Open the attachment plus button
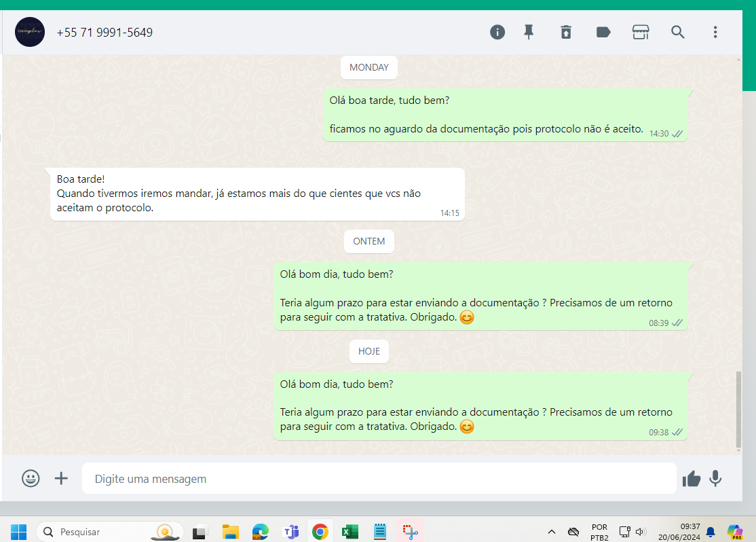This screenshot has height=542, width=756. pos(62,478)
